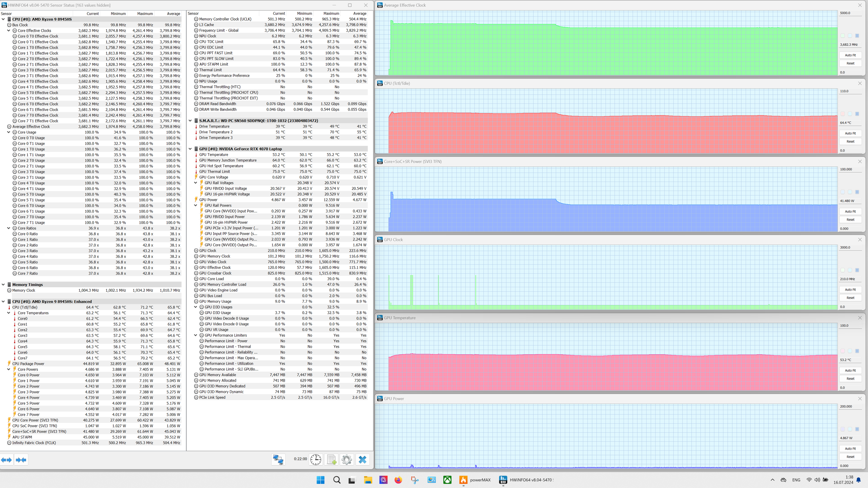
Task: Collapse the Memory Timings section
Action: 3,284
